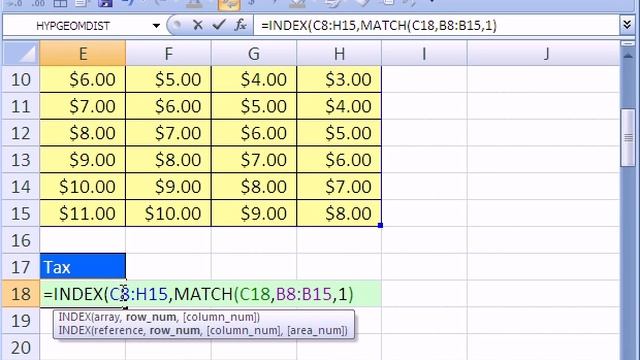Select empty cell J14
Viewport: 640px width, 360px height.
(543, 187)
